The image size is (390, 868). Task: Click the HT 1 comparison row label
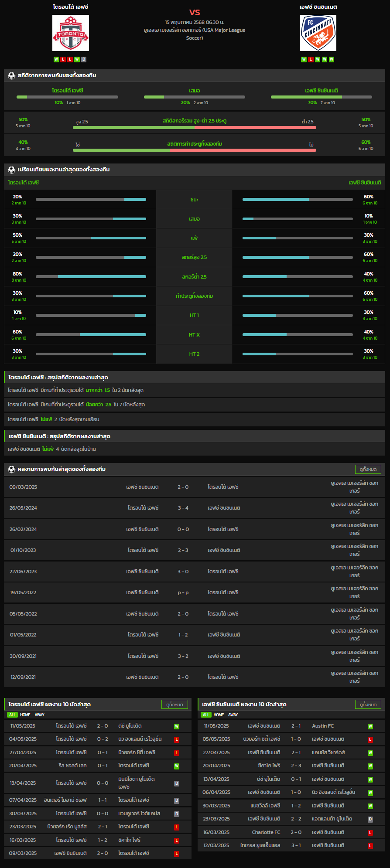click(195, 315)
